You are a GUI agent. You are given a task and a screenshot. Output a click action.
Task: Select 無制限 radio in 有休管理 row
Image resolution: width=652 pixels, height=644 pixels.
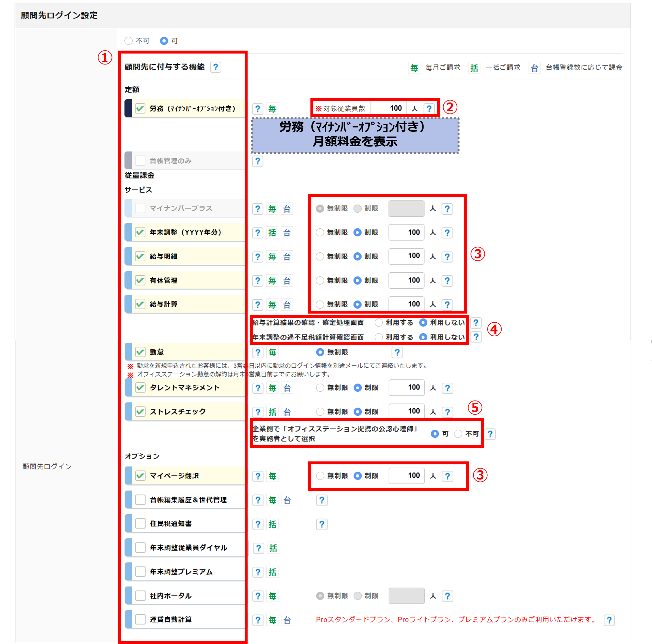[x=320, y=280]
